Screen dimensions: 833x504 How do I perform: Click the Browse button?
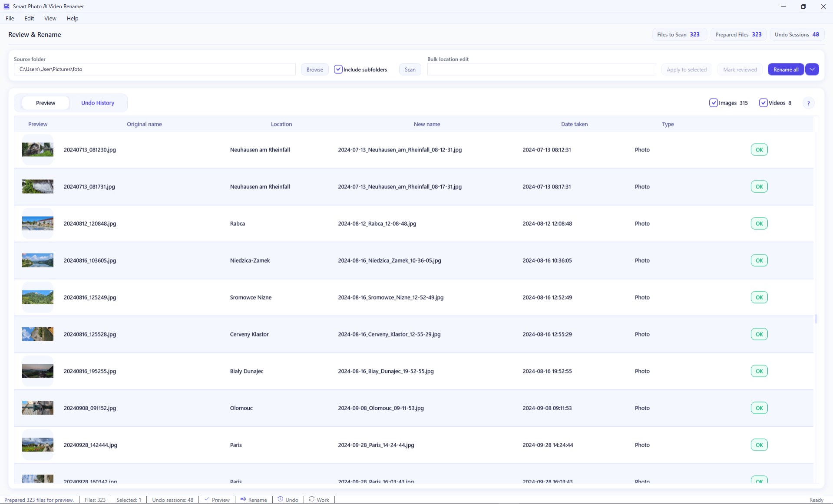pos(315,69)
